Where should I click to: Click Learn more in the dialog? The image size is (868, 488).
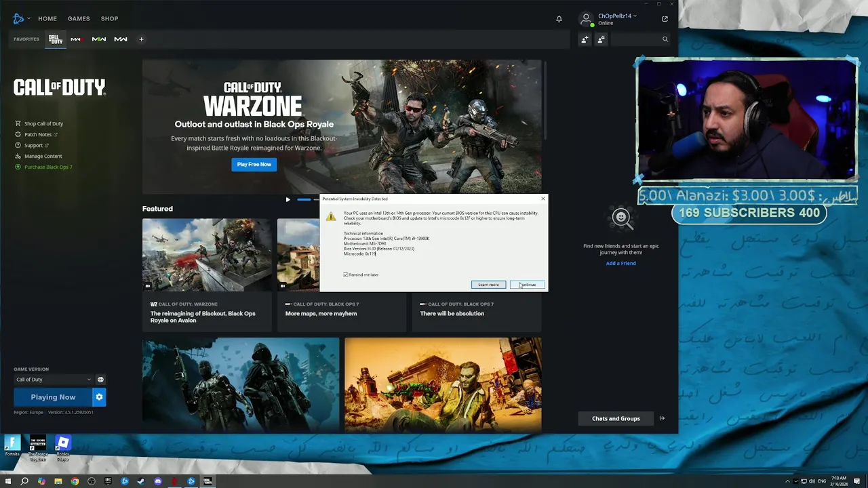[x=488, y=285]
